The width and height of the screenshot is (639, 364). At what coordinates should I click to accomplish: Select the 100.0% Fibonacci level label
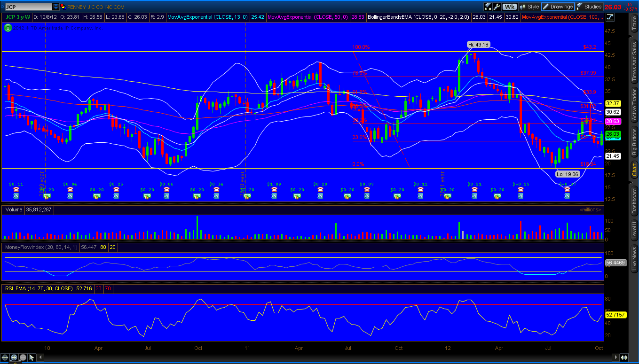point(361,47)
